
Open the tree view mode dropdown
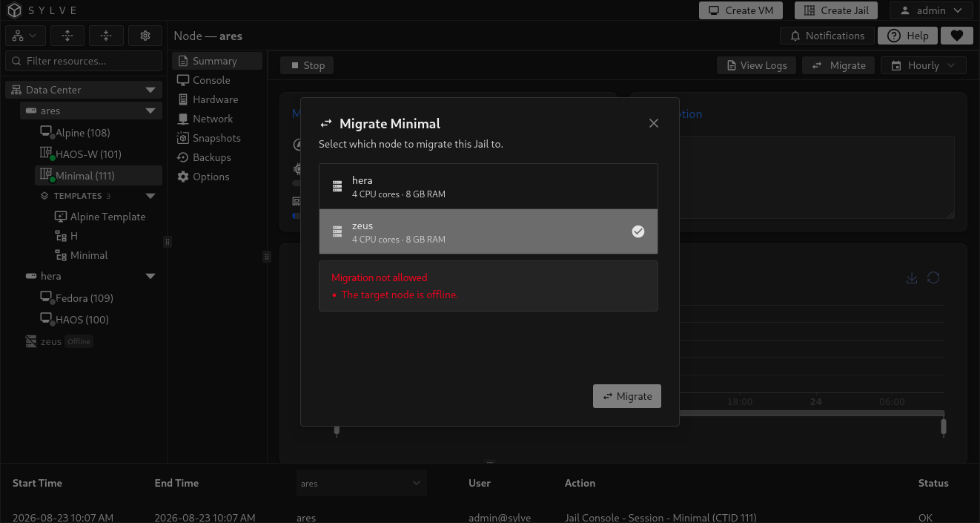[26, 36]
